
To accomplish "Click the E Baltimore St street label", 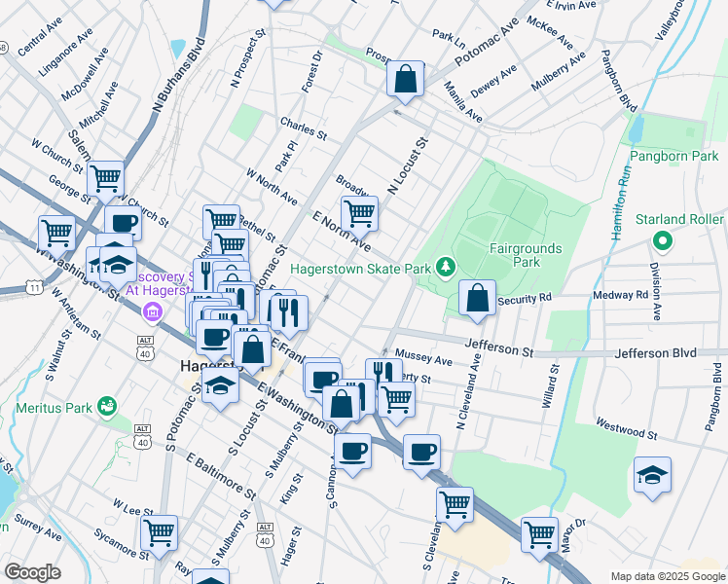I will click(221, 477).
